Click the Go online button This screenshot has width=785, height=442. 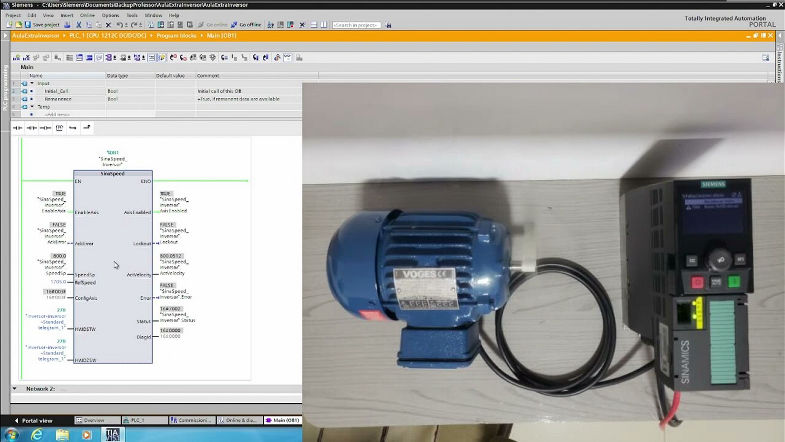(x=213, y=25)
